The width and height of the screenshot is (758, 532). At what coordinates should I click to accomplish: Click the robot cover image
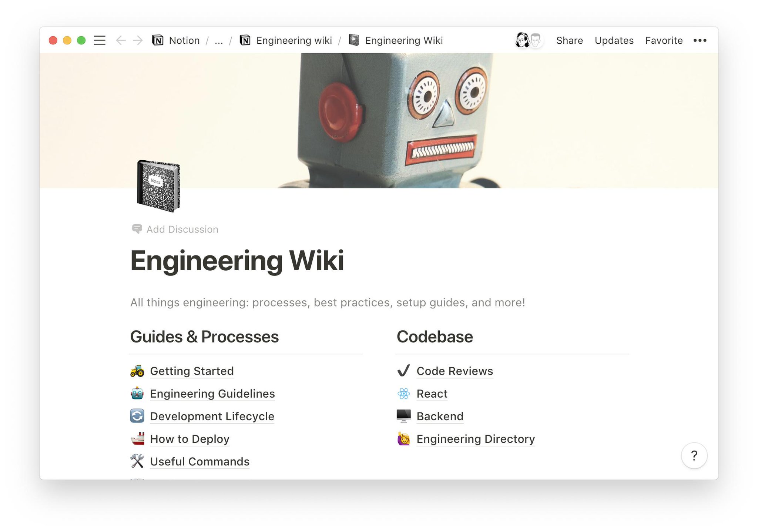[379, 120]
